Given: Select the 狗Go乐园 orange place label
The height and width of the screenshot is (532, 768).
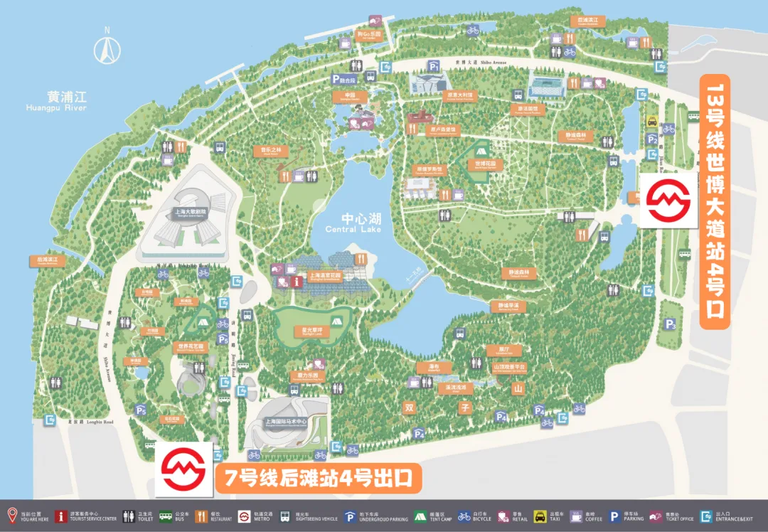Looking at the screenshot, I should click(x=369, y=34).
